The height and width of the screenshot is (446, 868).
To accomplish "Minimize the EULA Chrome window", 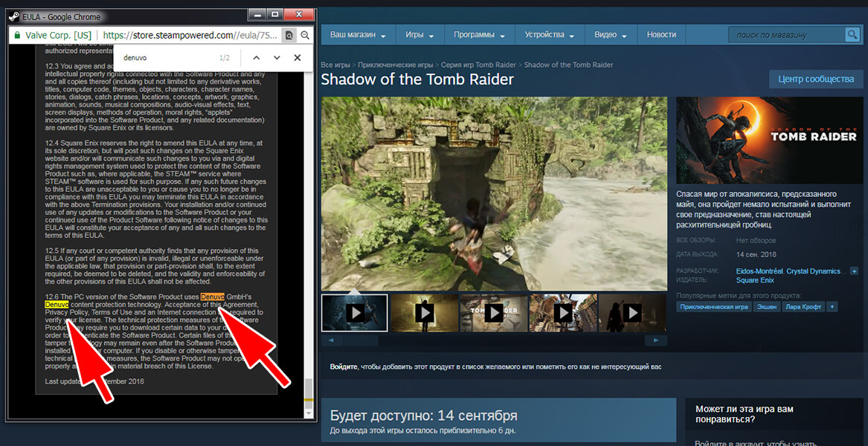I will [x=256, y=14].
